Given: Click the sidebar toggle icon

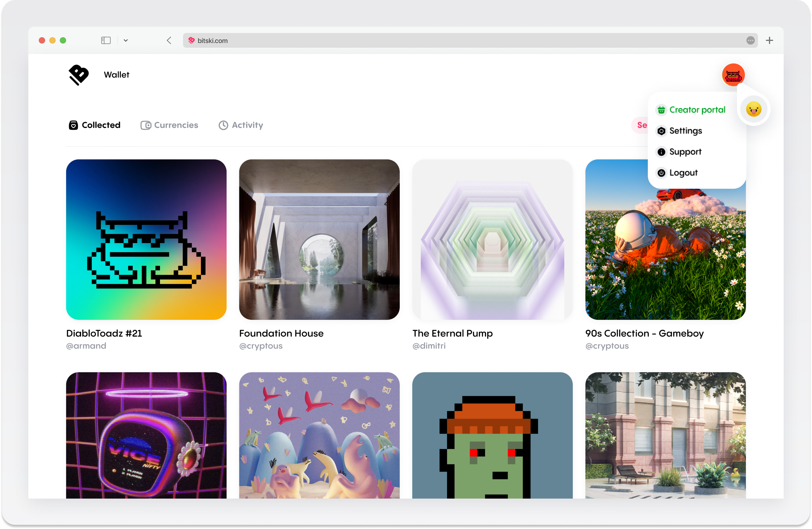Looking at the screenshot, I should pos(106,40).
